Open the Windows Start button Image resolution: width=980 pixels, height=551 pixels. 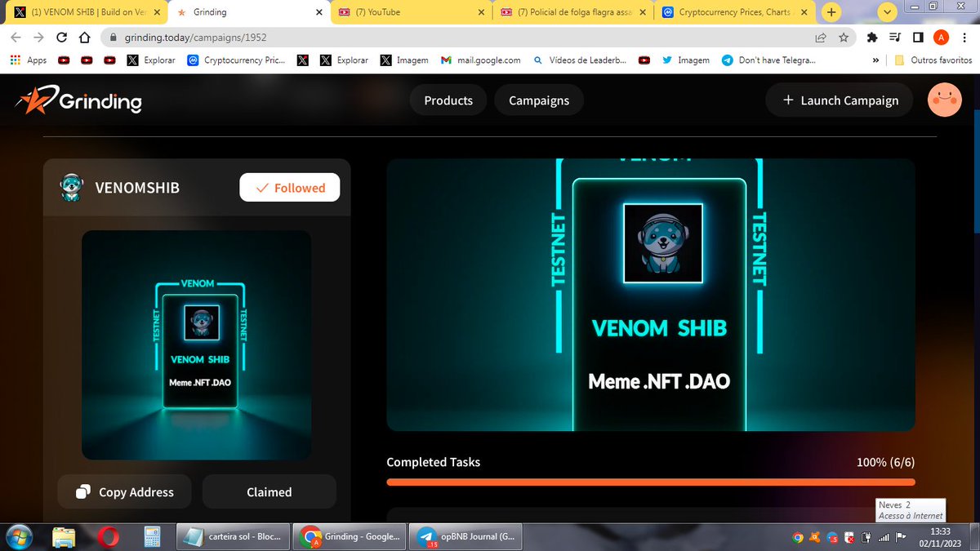click(18, 537)
